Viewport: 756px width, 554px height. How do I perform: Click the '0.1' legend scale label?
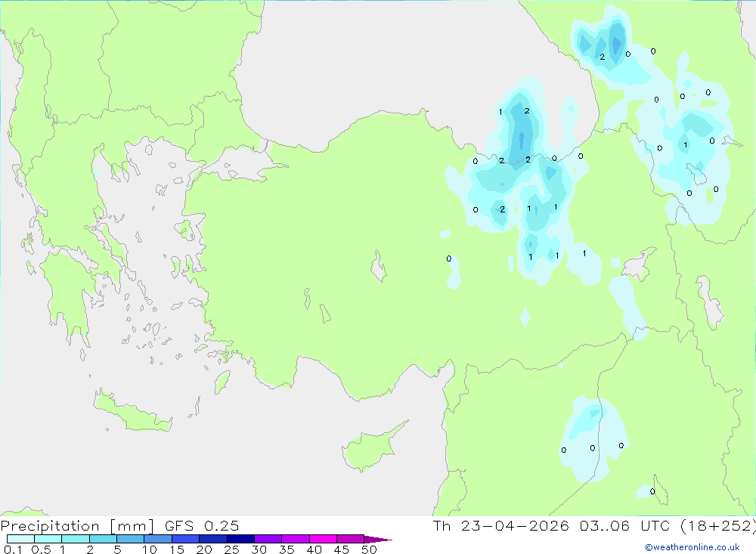coord(13,549)
